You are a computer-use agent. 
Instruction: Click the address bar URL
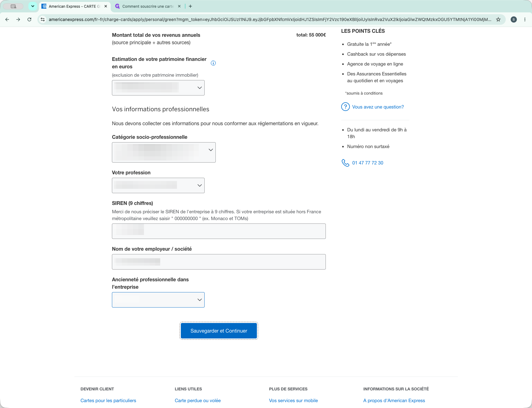click(270, 19)
